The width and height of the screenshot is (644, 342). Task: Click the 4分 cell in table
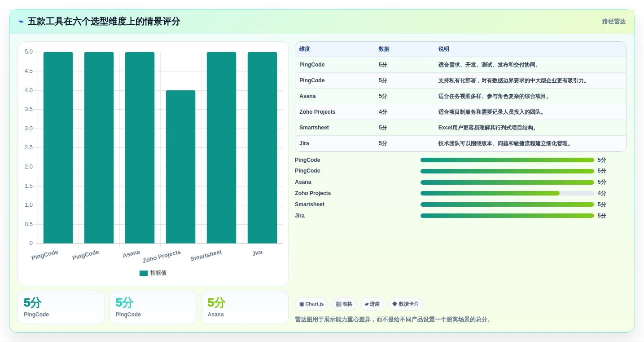pos(383,112)
